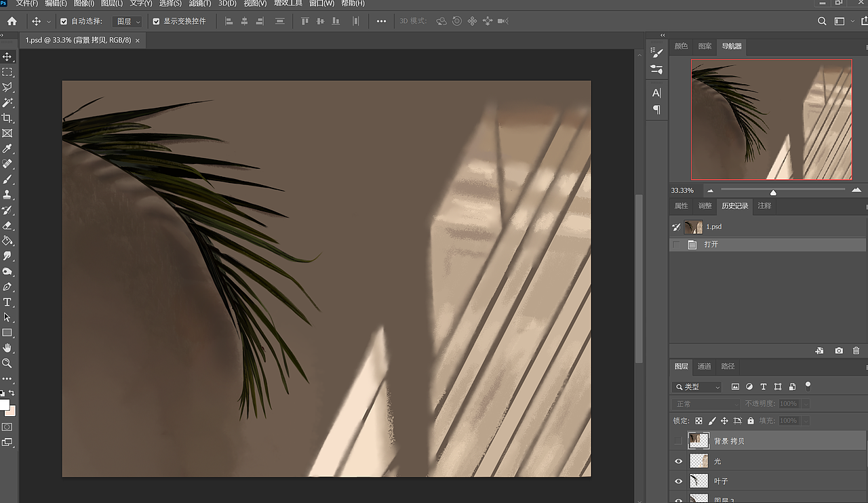The height and width of the screenshot is (503, 868).
Task: Switch to the 通道 tab
Action: [x=705, y=366]
